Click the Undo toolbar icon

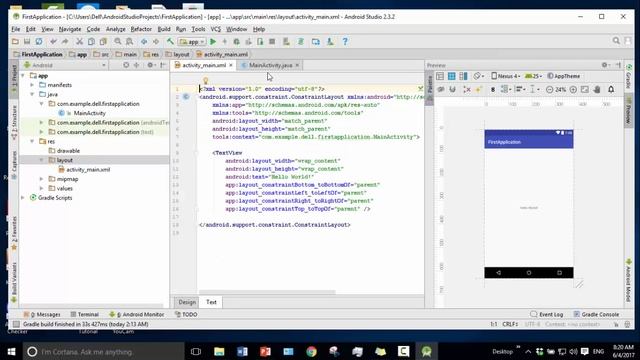click(53, 42)
